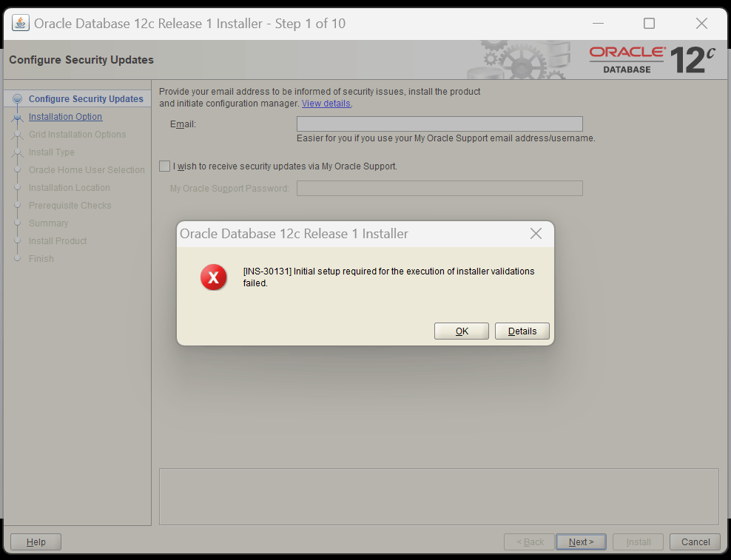Enable receiving security updates via My Oracle Support
Screen dimensions: 731x560
coord(164,166)
